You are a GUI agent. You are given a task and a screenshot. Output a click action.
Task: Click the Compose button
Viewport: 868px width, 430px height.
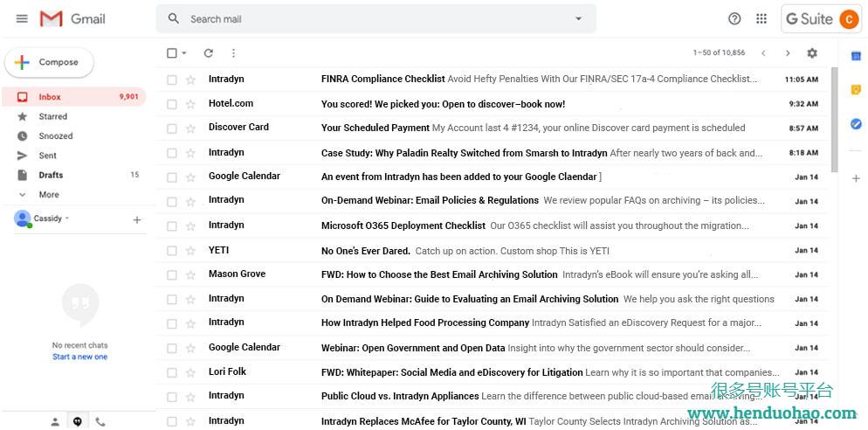[49, 63]
